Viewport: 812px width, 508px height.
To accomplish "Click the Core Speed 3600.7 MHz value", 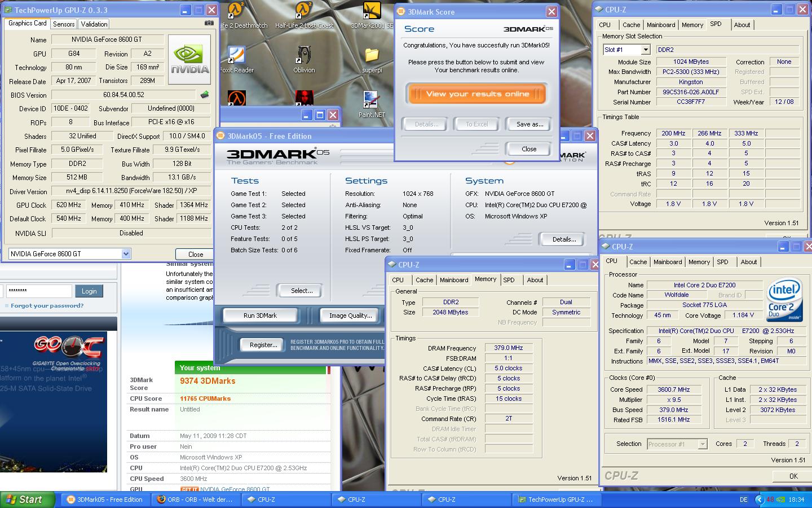I will (x=673, y=389).
